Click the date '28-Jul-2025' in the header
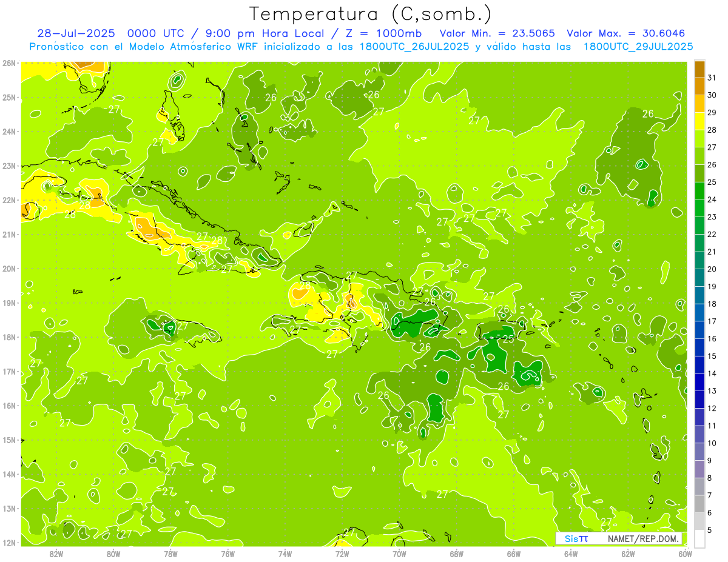The image size is (728, 562). (x=77, y=33)
